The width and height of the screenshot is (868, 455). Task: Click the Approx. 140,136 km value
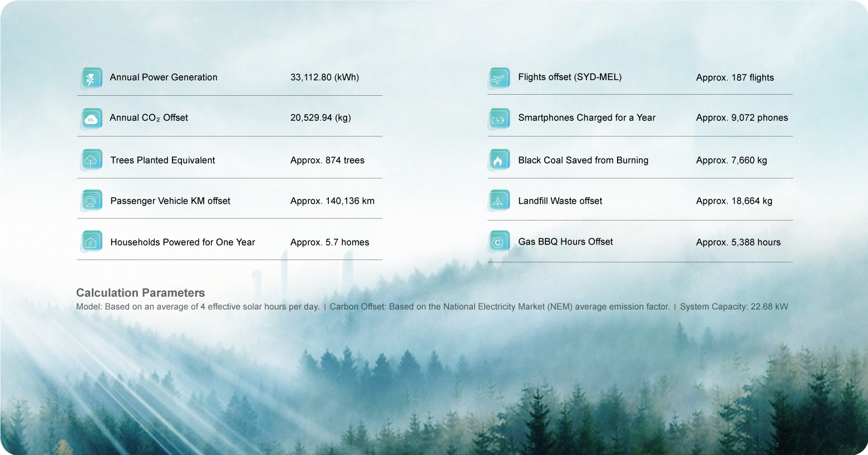point(332,201)
